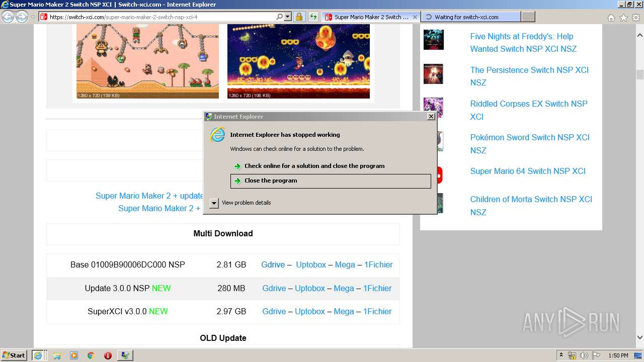Click the volume speaker tray icon
This screenshot has height=362, width=644.
pyautogui.click(x=584, y=355)
